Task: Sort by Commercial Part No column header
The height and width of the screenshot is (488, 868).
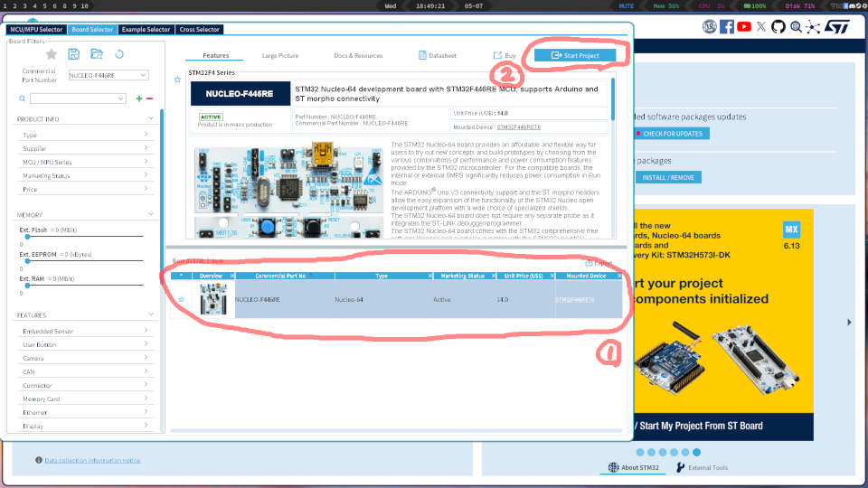Action: (x=280, y=276)
